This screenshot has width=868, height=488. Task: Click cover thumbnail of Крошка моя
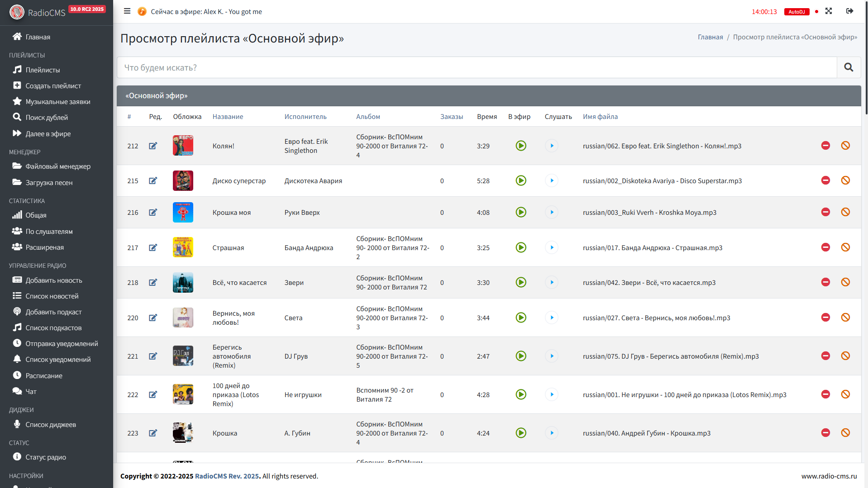183,212
